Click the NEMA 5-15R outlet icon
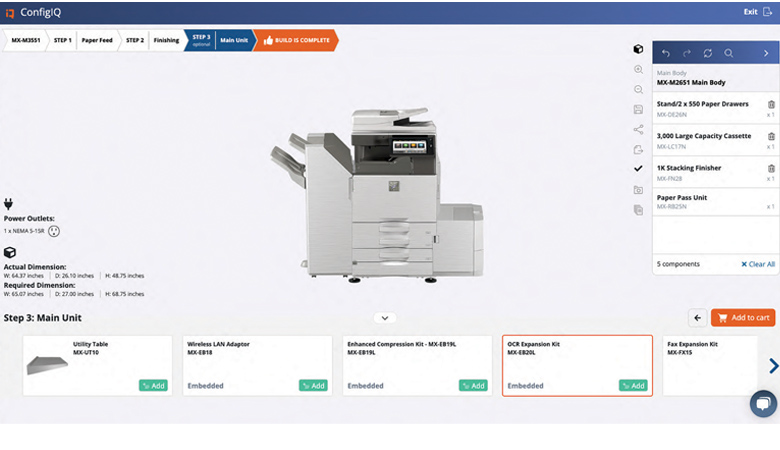Screen dimensions: 780x450 54,231
